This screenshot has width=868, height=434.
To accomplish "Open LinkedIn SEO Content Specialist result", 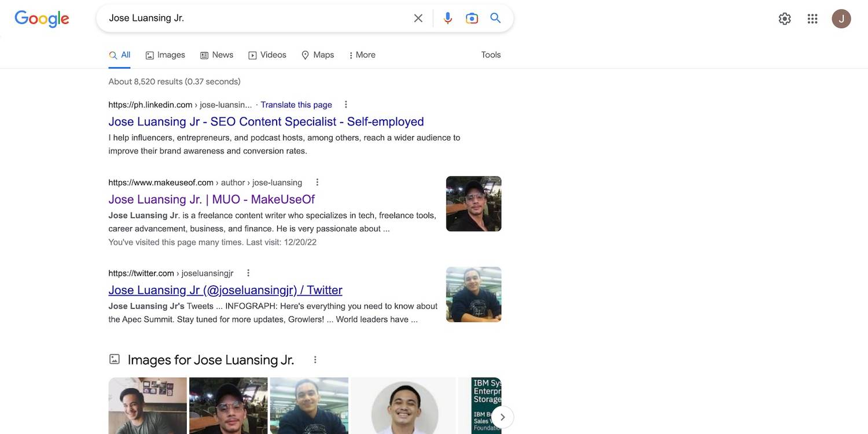I will pos(266,122).
